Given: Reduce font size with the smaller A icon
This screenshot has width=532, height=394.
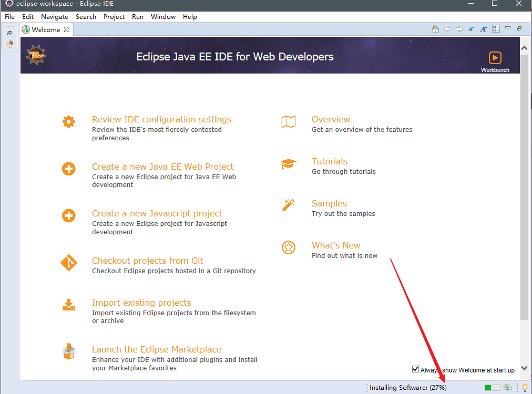Looking at the screenshot, I should click(471, 29).
